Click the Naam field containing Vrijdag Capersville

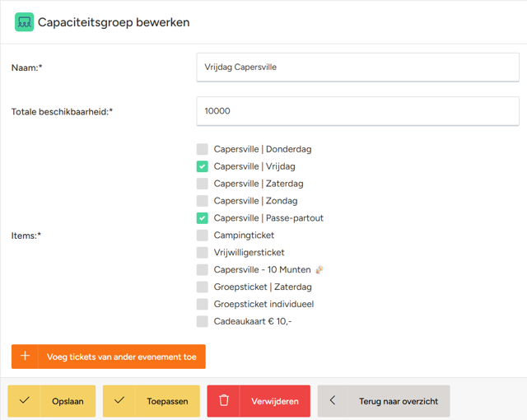[357, 68]
